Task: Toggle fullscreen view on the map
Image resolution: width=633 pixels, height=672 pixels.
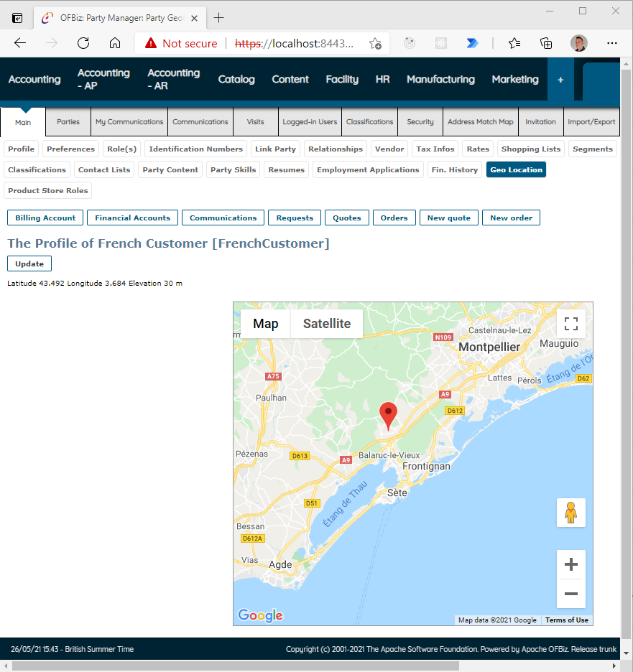Action: pos(570,324)
